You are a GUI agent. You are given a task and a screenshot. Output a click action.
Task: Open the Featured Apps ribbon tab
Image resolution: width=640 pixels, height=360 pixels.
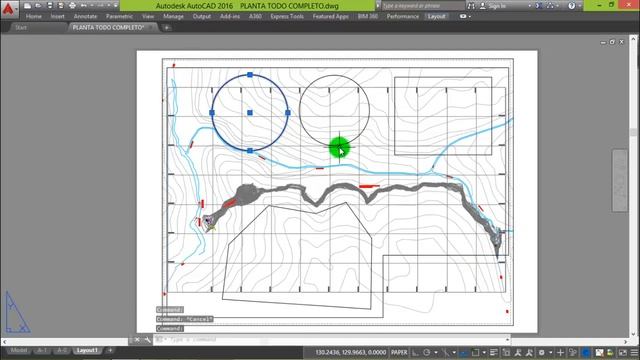click(331, 16)
